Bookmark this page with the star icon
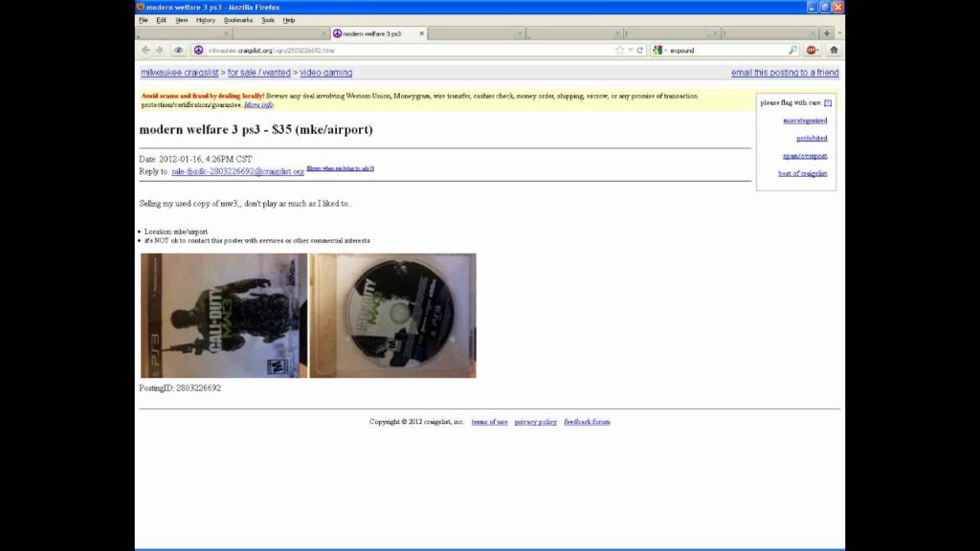980x551 pixels. pyautogui.click(x=619, y=50)
